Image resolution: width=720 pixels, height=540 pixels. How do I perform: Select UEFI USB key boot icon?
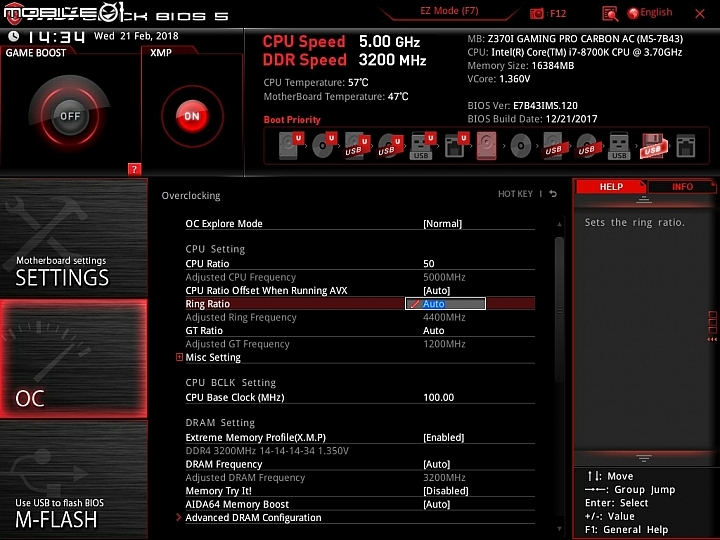422,146
